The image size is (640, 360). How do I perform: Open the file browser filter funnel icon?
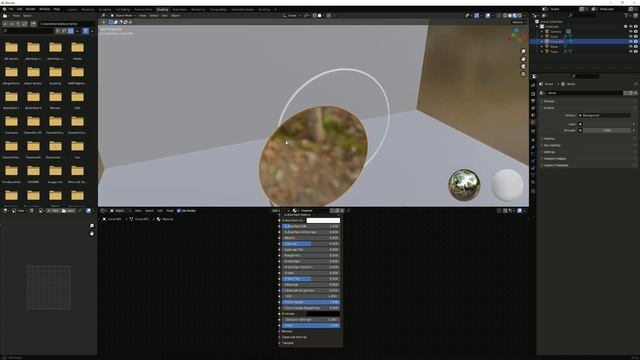tap(86, 31)
